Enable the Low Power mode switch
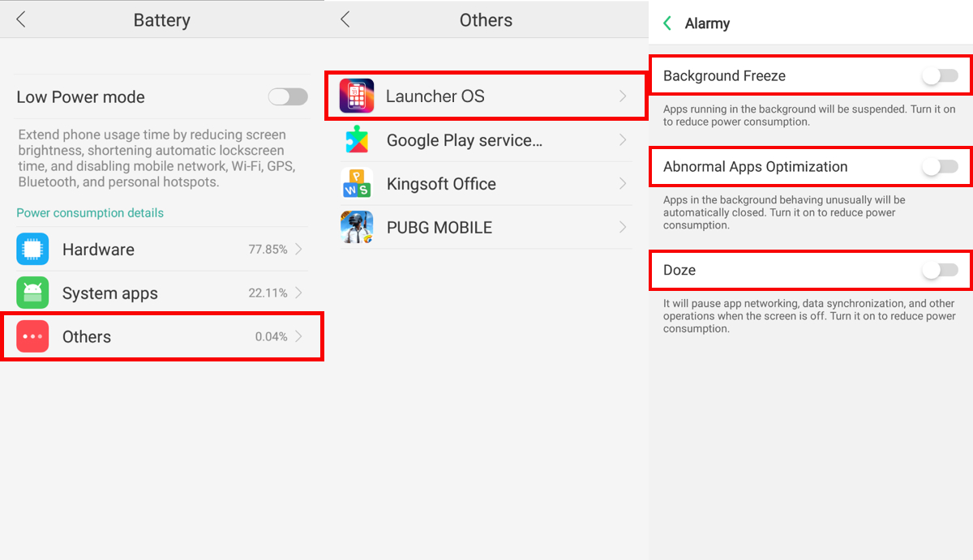973x560 pixels. click(288, 97)
